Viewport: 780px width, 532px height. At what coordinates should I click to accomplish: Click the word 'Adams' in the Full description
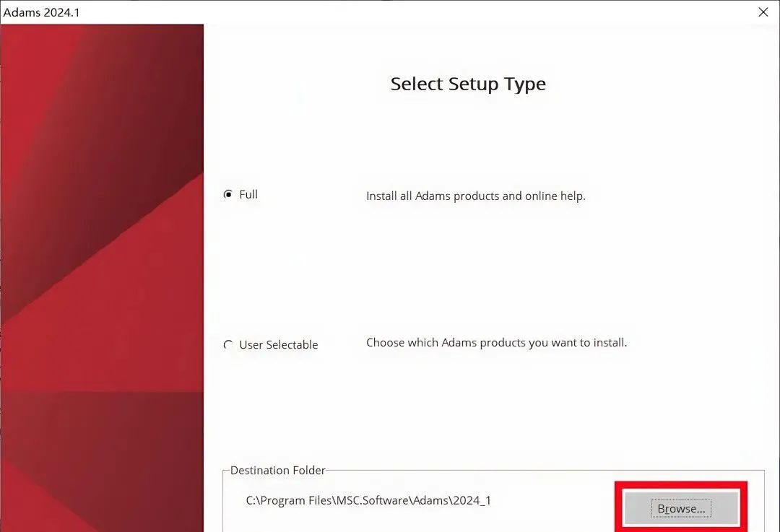[x=433, y=196]
